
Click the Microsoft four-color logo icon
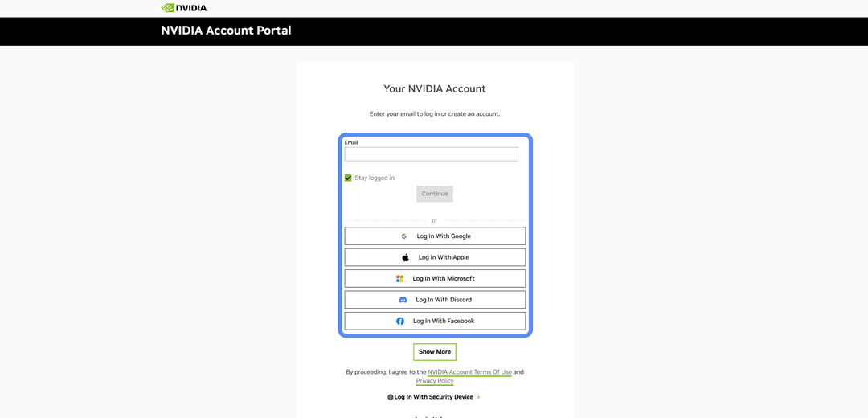click(x=400, y=278)
